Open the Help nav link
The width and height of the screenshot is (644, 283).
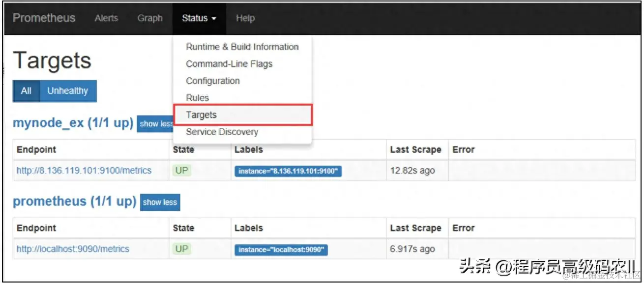pos(245,18)
